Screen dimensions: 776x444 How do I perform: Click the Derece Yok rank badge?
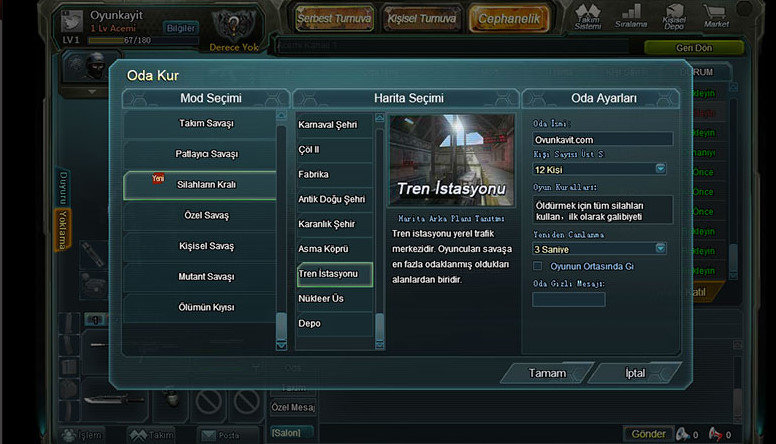[x=234, y=31]
